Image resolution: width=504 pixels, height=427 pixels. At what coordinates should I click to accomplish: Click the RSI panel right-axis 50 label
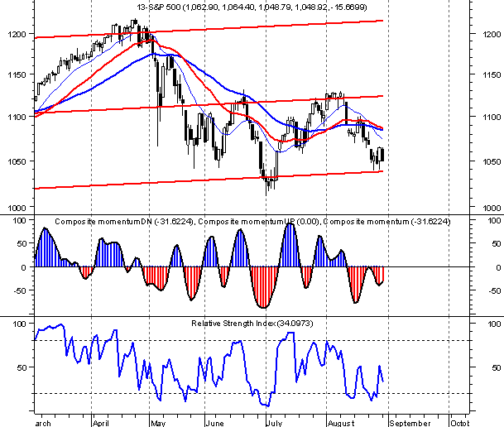tap(497, 367)
